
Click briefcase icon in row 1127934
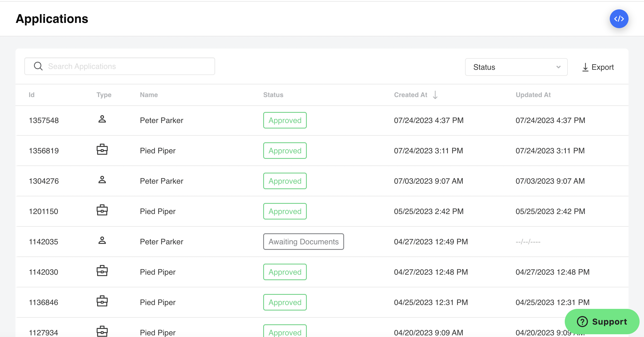click(102, 331)
